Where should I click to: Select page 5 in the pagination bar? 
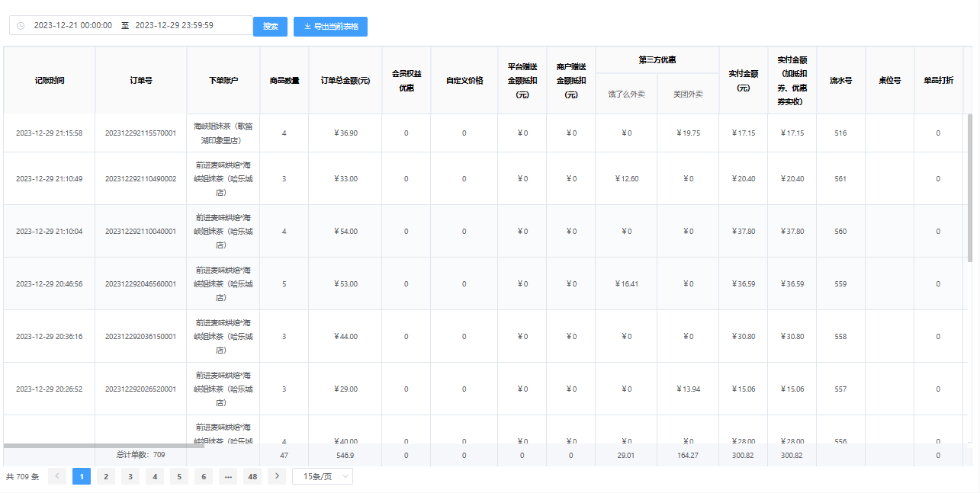(178, 475)
